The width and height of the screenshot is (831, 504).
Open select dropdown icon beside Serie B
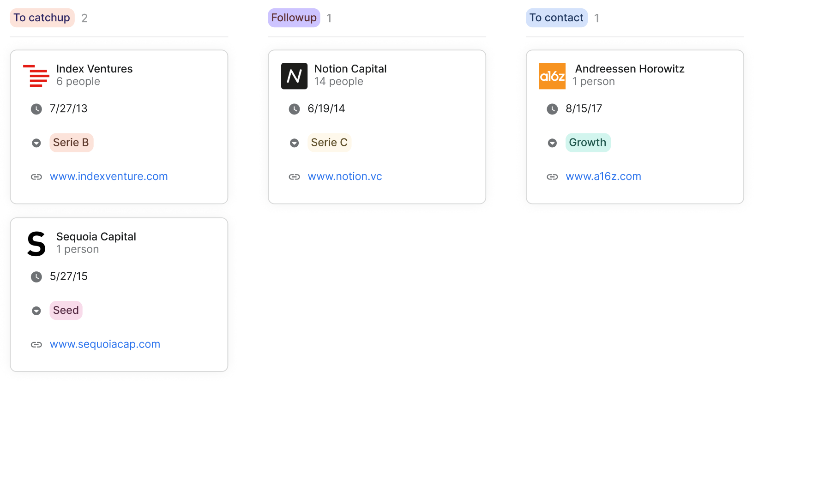(x=36, y=143)
